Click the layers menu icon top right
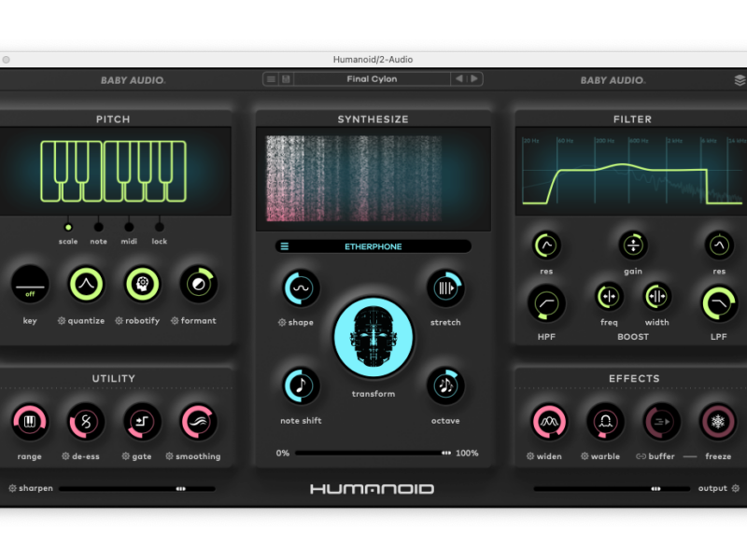 [x=740, y=80]
